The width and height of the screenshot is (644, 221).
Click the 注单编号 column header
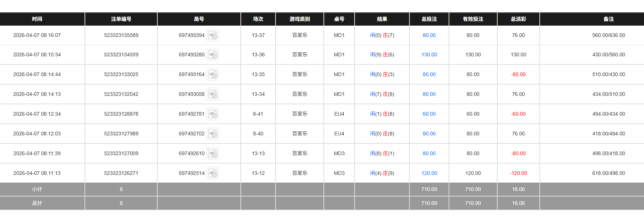point(121,19)
